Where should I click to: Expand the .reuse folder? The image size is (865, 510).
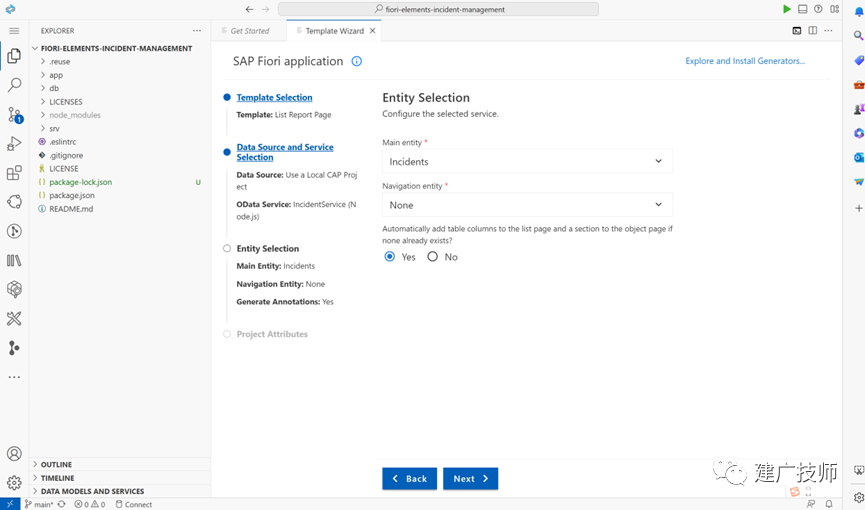coord(60,61)
